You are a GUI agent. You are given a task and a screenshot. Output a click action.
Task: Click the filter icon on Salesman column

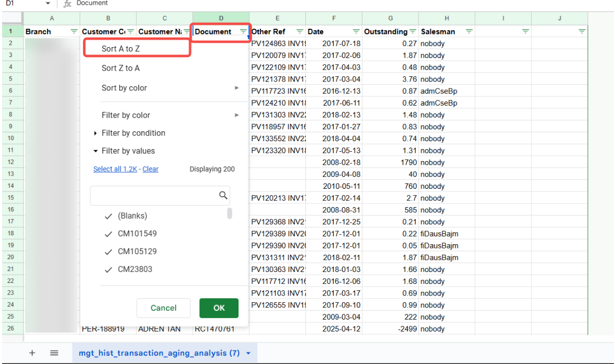[x=470, y=31]
